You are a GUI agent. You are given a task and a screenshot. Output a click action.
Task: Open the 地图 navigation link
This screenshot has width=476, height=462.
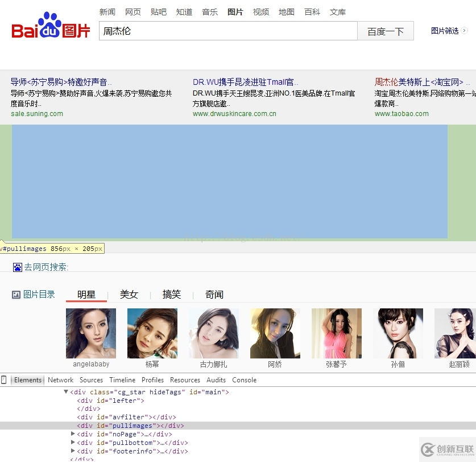(287, 12)
